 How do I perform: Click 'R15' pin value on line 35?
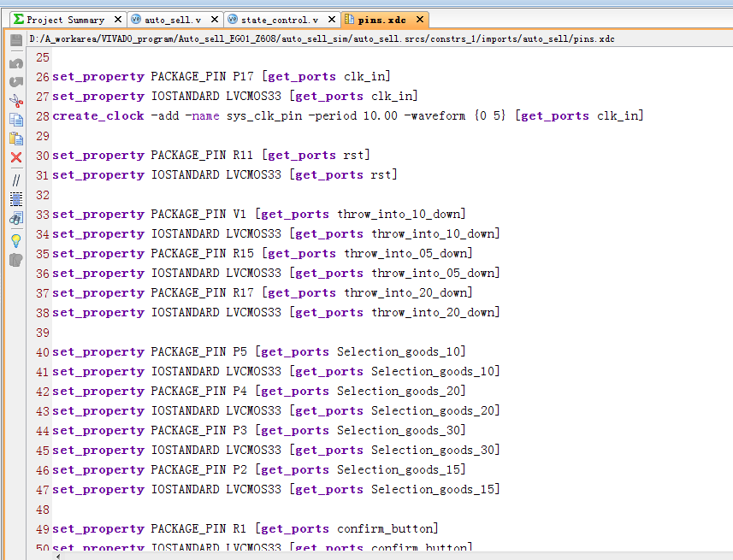click(244, 253)
